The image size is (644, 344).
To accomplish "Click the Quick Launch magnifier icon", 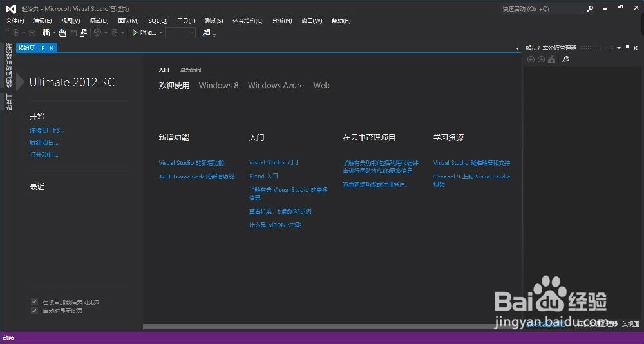I will [590, 8].
